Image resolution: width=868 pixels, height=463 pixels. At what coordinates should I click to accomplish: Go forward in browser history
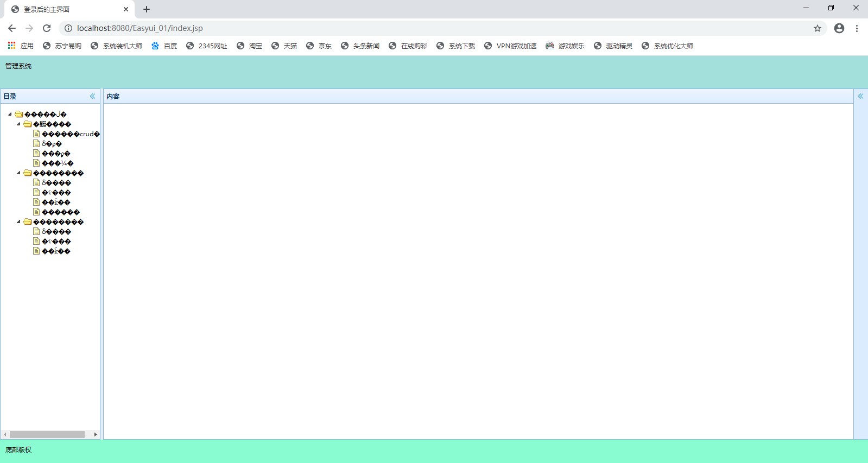click(29, 28)
